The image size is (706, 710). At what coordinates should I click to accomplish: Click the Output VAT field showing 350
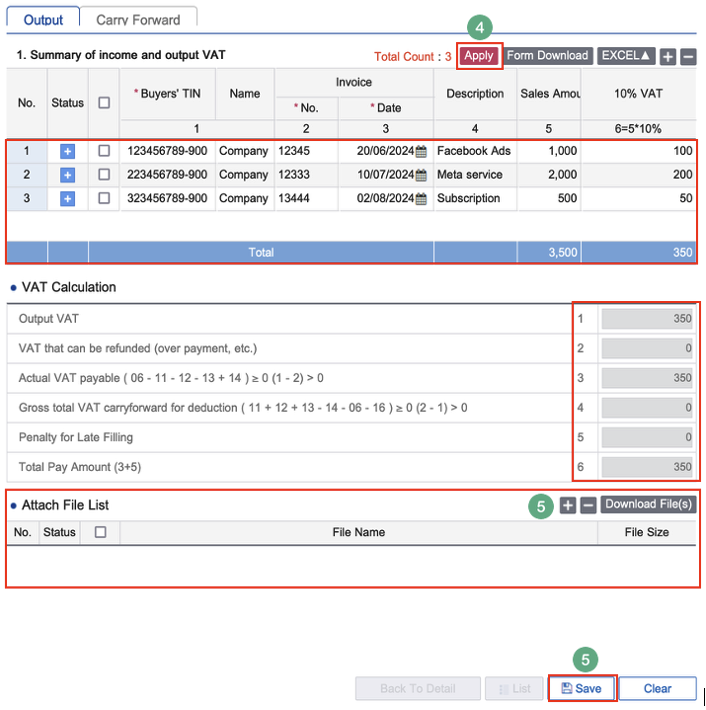point(647,319)
